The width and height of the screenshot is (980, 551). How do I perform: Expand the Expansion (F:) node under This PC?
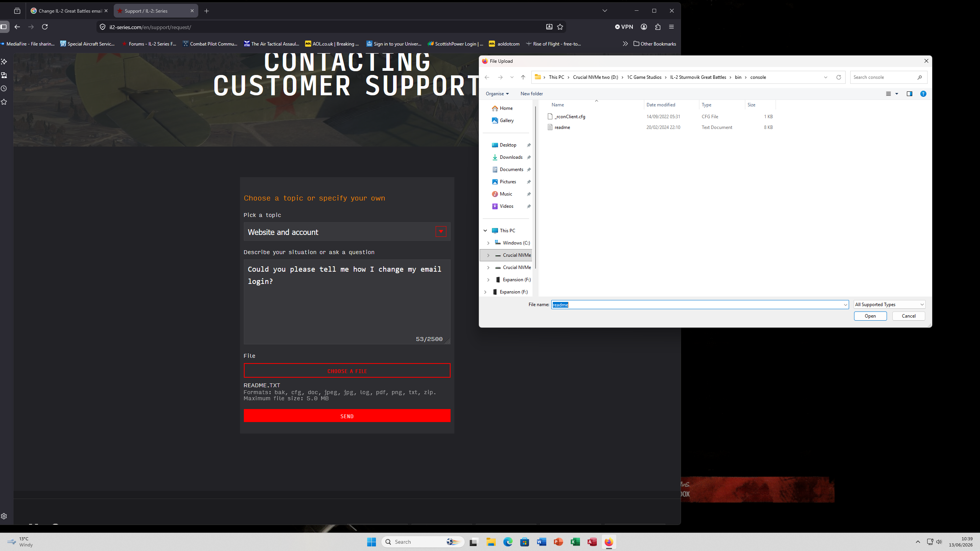click(x=488, y=280)
